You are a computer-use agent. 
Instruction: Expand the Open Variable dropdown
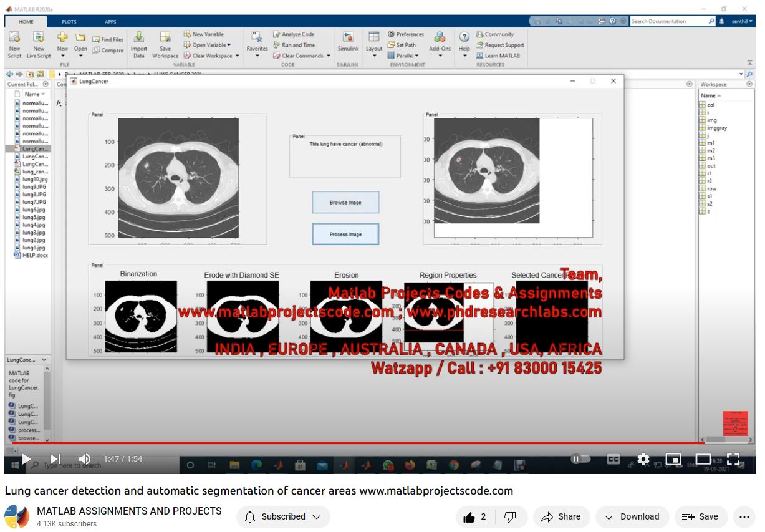click(x=229, y=45)
